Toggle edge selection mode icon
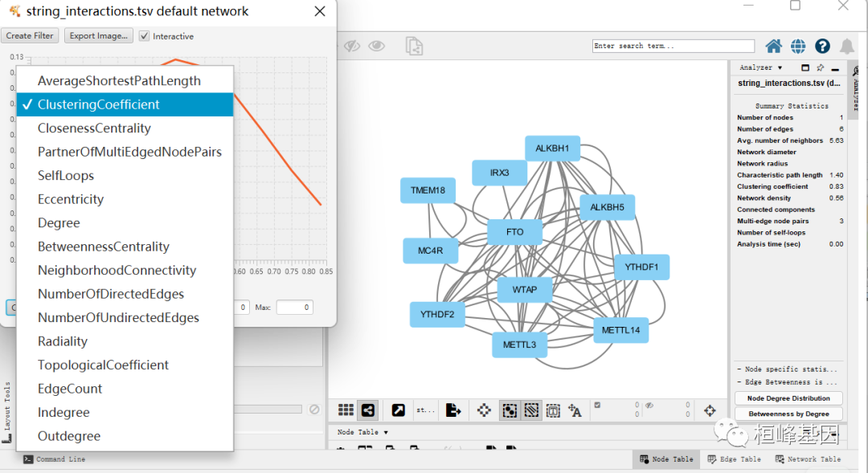 click(x=531, y=410)
